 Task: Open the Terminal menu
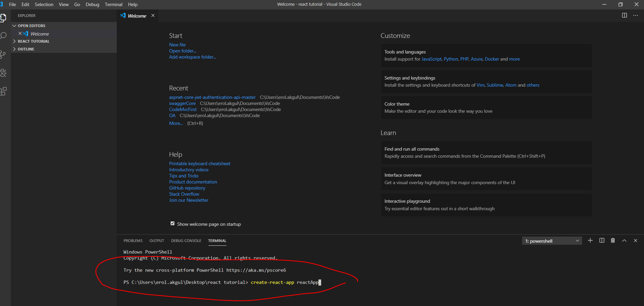click(113, 4)
